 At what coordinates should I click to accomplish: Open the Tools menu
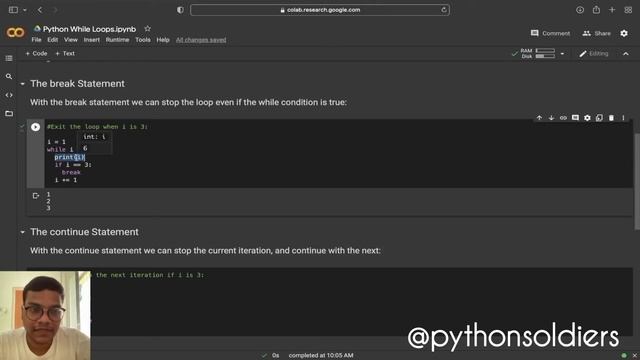point(143,40)
